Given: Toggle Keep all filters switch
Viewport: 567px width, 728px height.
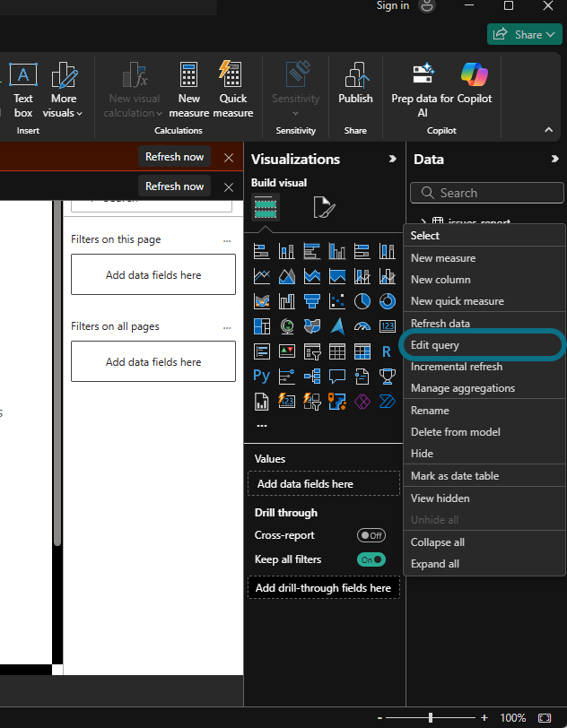Looking at the screenshot, I should (x=371, y=559).
